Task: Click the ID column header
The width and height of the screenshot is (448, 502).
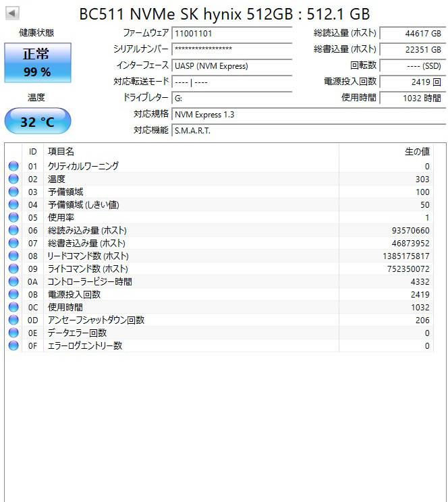Action: (x=32, y=152)
